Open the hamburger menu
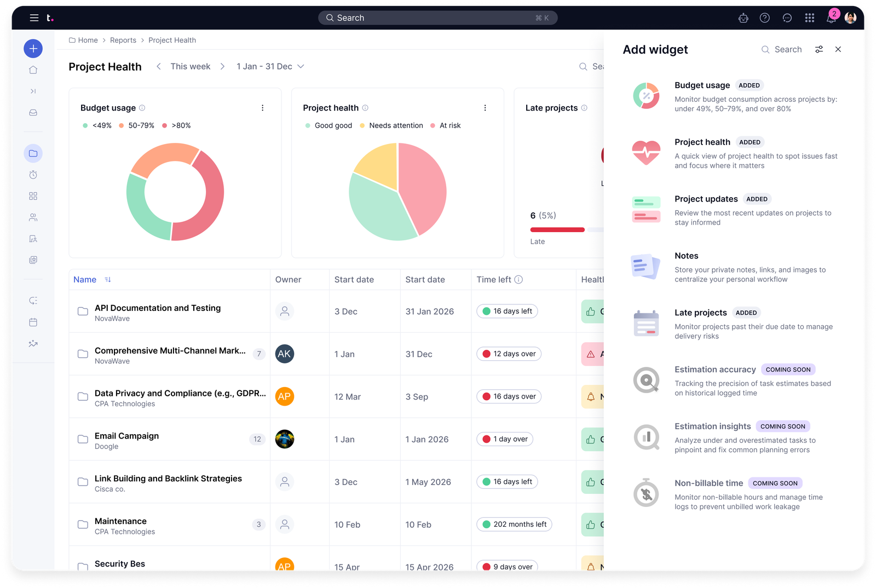The height and width of the screenshot is (588, 876). click(34, 18)
